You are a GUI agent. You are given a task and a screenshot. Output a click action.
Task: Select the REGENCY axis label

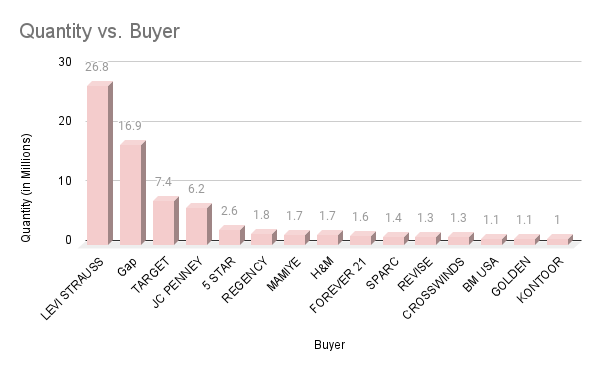tap(245, 280)
